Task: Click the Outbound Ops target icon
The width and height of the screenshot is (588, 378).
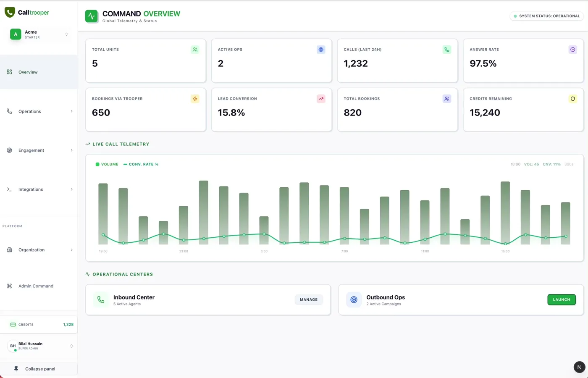Action: [354, 299]
